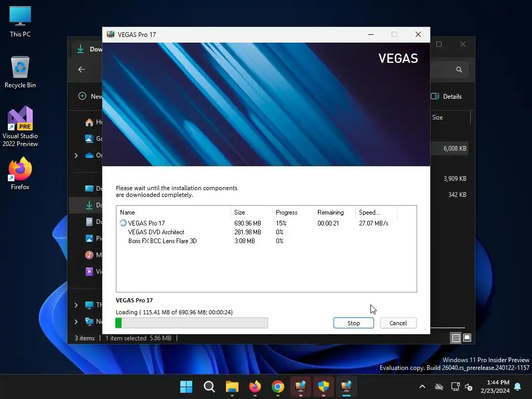
Task: Close the VEGAS Pro 17 window
Action: pos(418,34)
